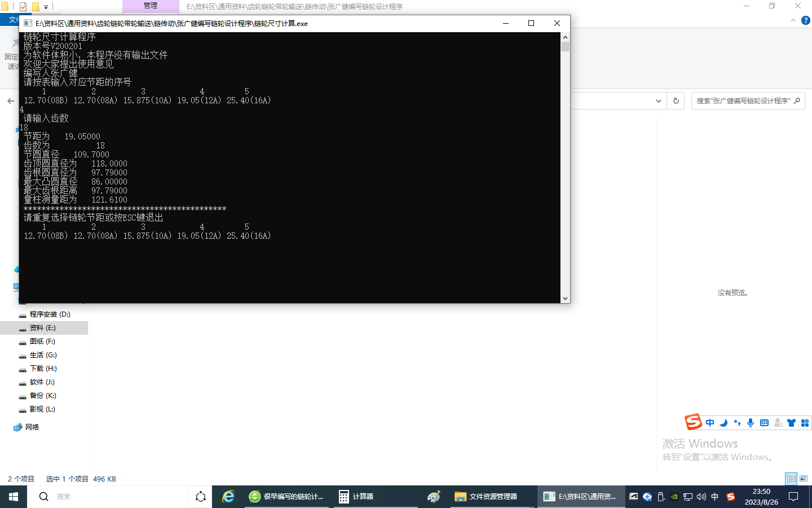Open the Sogou toolbox grid icon
This screenshot has width=812, height=508.
pos(805,423)
